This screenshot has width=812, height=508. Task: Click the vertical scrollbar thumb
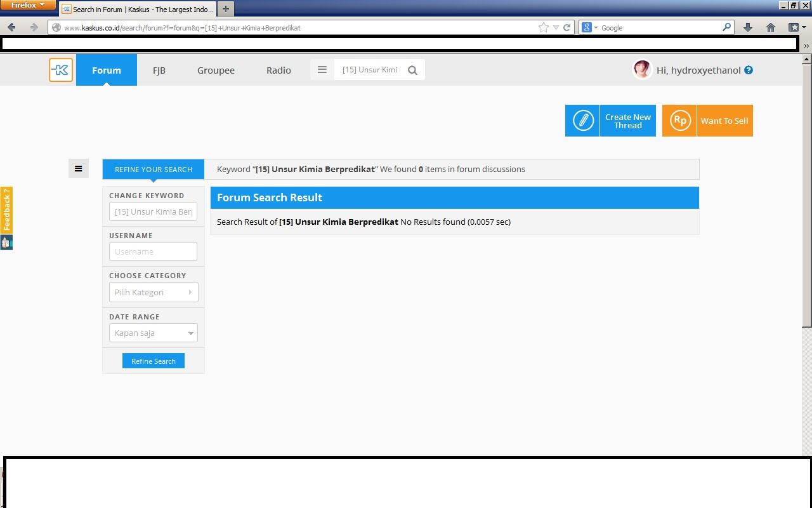(x=807, y=196)
